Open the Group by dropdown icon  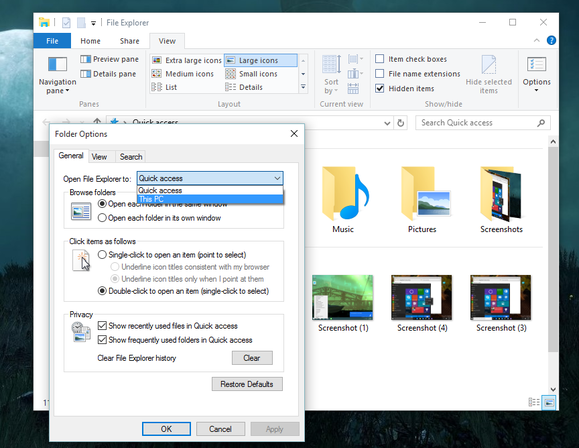[x=355, y=59]
